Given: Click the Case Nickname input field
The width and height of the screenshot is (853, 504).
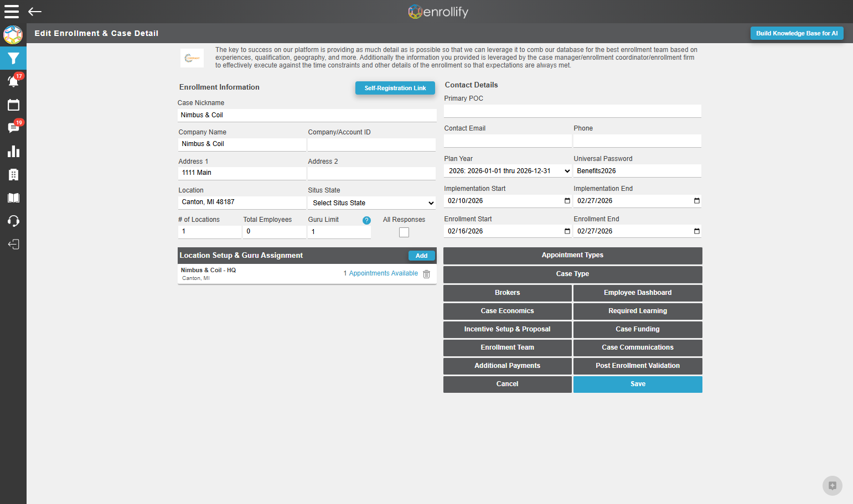Looking at the screenshot, I should click(307, 115).
